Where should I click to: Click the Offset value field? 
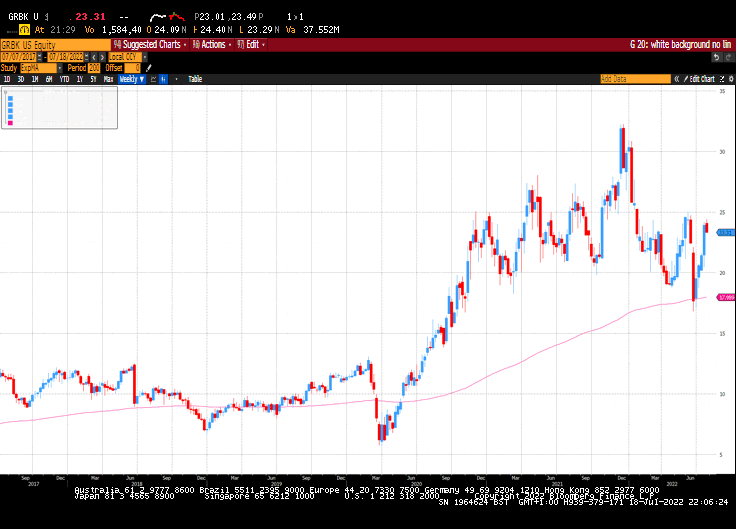coord(132,68)
